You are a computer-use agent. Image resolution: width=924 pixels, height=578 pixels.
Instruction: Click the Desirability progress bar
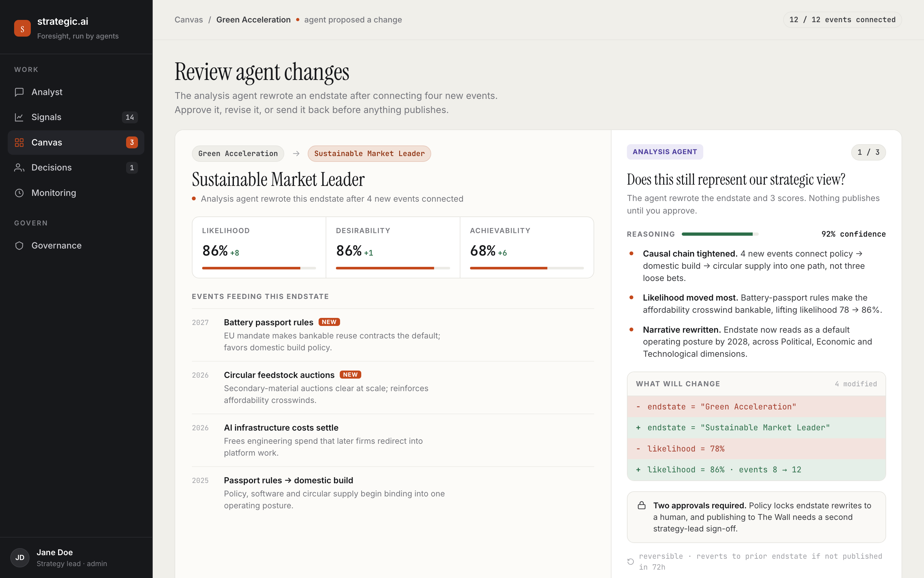393,268
